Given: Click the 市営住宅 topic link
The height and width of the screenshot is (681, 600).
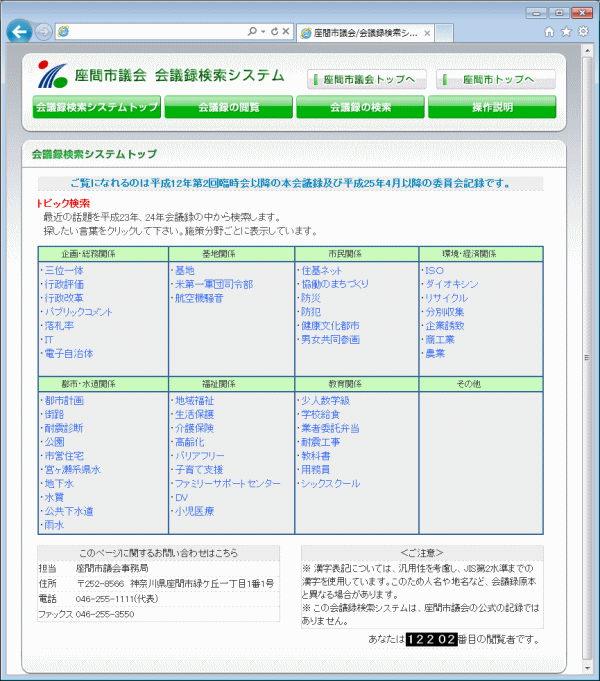Looking at the screenshot, I should point(64,456).
